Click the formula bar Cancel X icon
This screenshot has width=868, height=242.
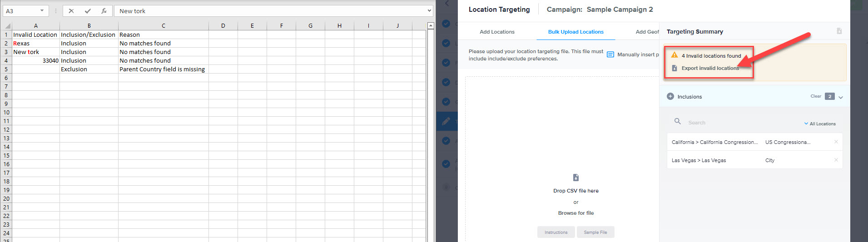71,11
